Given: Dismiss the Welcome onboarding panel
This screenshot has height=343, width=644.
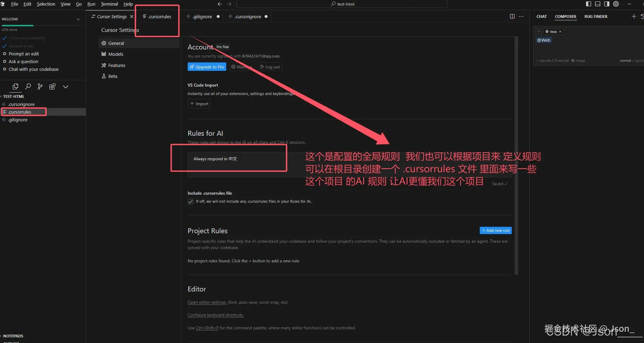Looking at the screenshot, I should pos(78,19).
